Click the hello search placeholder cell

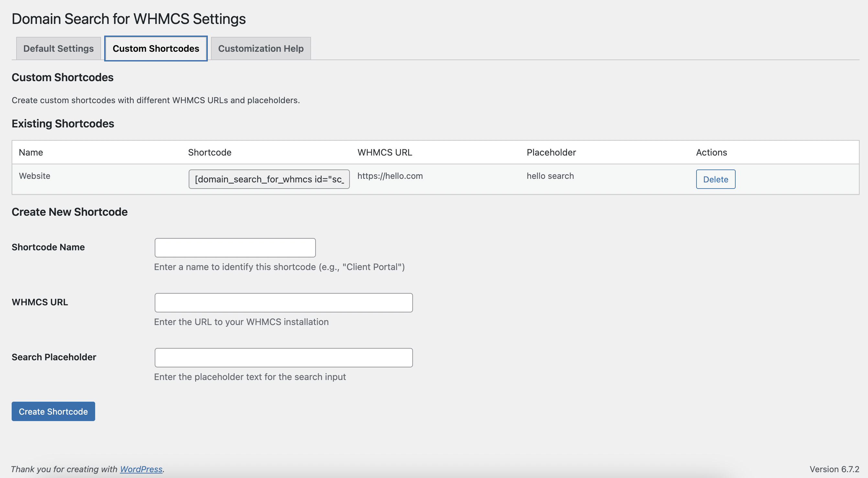(x=550, y=176)
